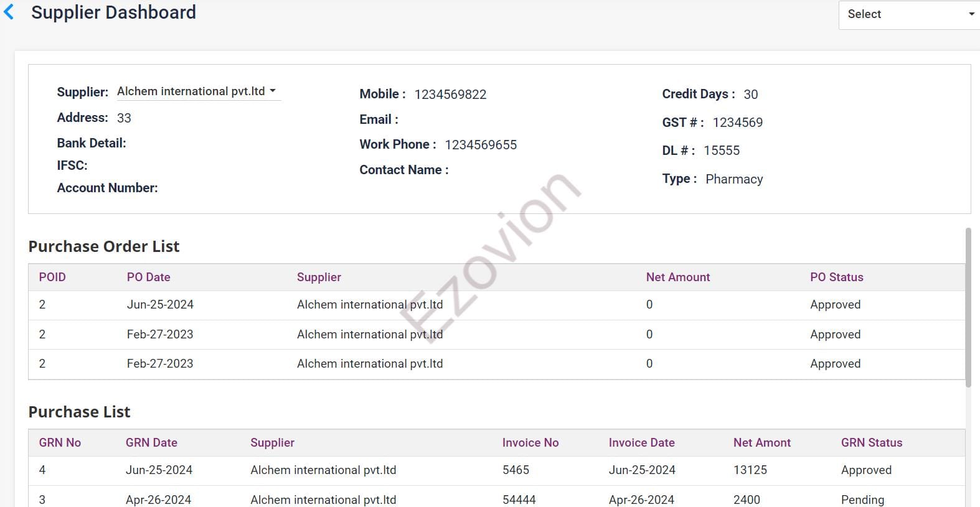Sort by PO Date column header

(148, 277)
